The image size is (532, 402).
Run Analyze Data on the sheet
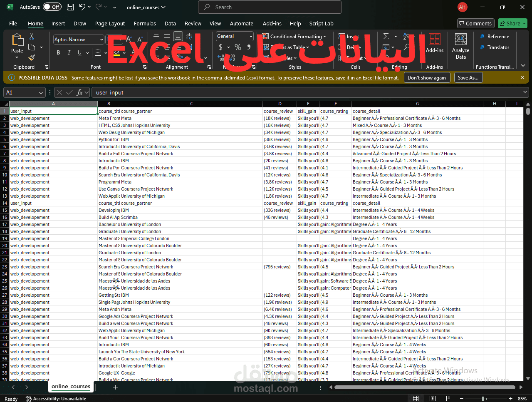460,46
